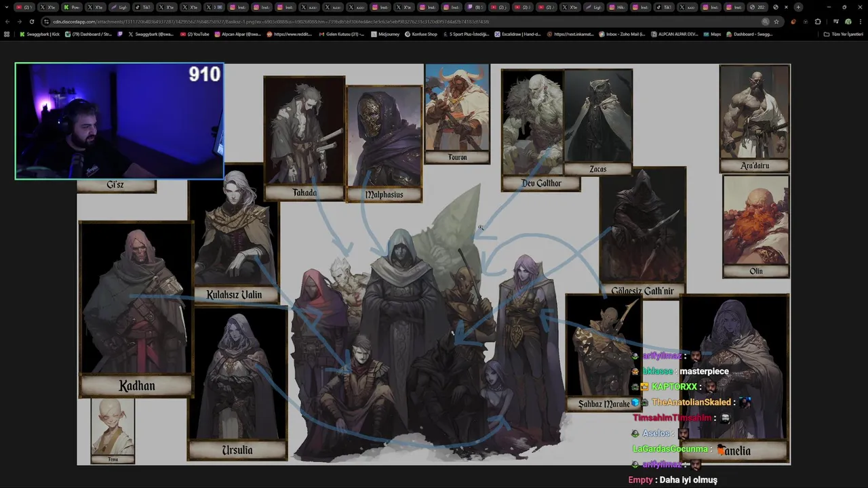Open the Konfuse Shop bookmark
This screenshot has width=868, height=488.
click(x=421, y=34)
